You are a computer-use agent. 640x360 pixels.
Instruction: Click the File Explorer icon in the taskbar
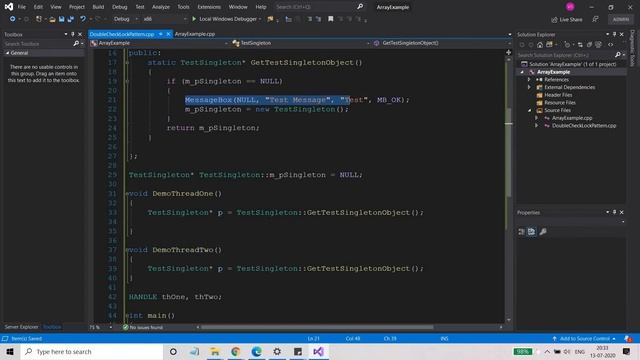pyautogui.click(x=215, y=351)
